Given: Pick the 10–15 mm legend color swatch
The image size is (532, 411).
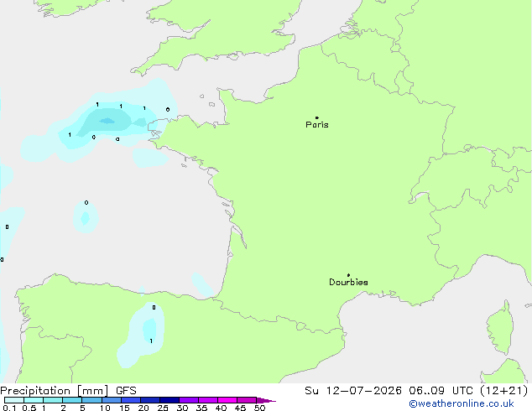Looking at the screenshot, I should (x=112, y=400).
